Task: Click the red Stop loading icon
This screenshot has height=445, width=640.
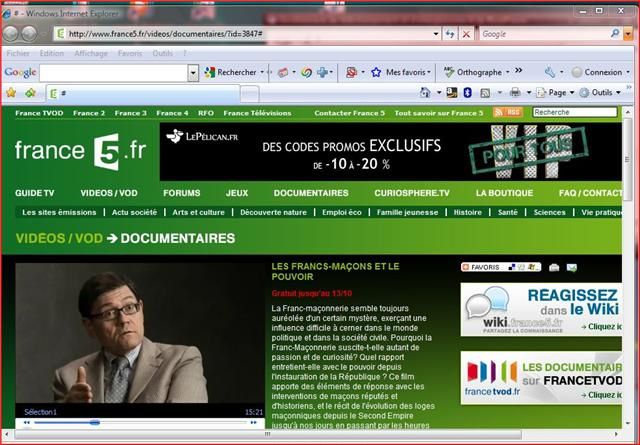Action: click(466, 34)
